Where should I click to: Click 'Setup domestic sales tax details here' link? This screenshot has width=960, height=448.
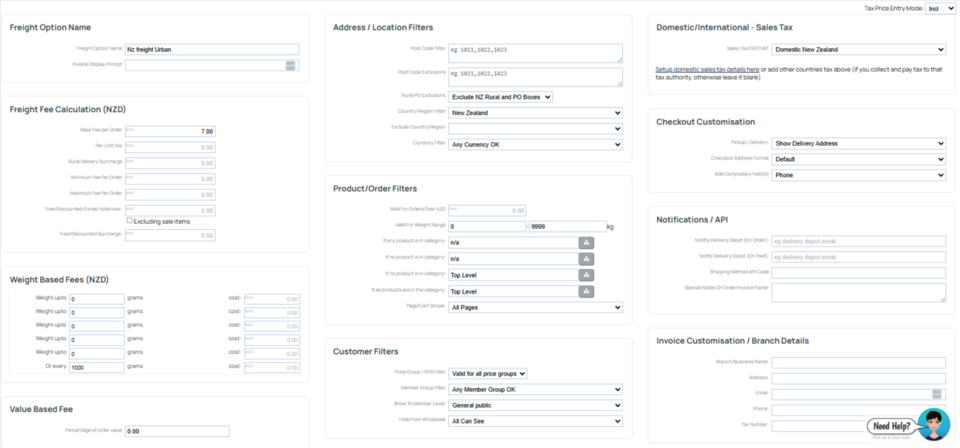click(x=707, y=69)
